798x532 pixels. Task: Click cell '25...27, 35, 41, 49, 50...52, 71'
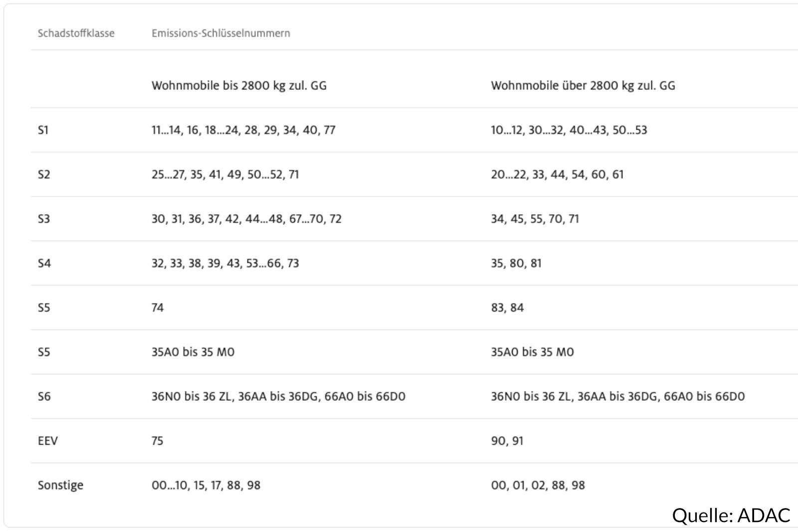point(225,175)
